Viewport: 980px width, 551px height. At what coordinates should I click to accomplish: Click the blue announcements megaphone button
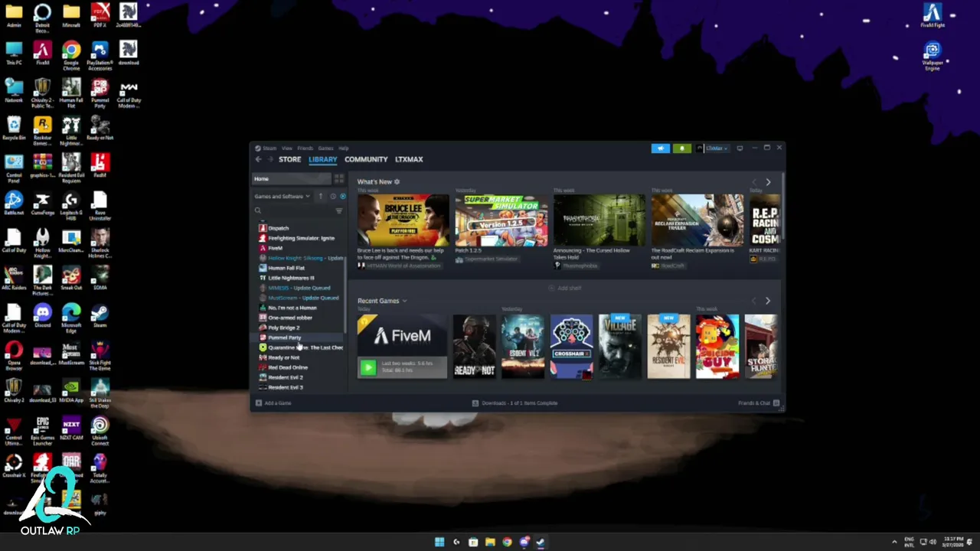pyautogui.click(x=660, y=148)
